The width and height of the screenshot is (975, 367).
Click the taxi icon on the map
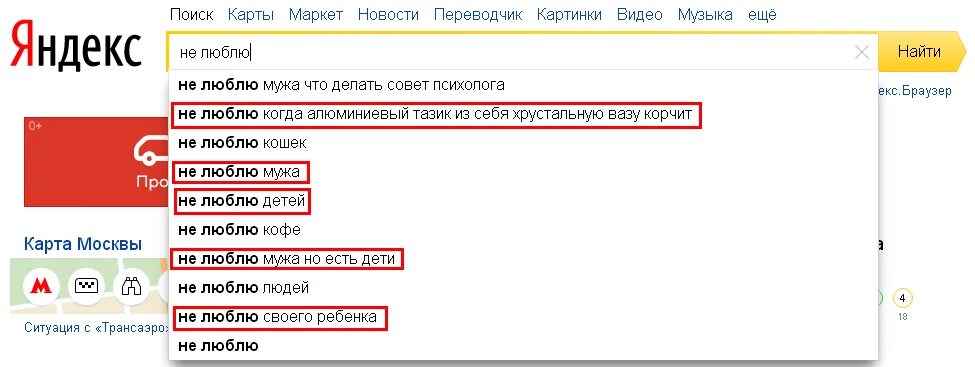[x=86, y=286]
